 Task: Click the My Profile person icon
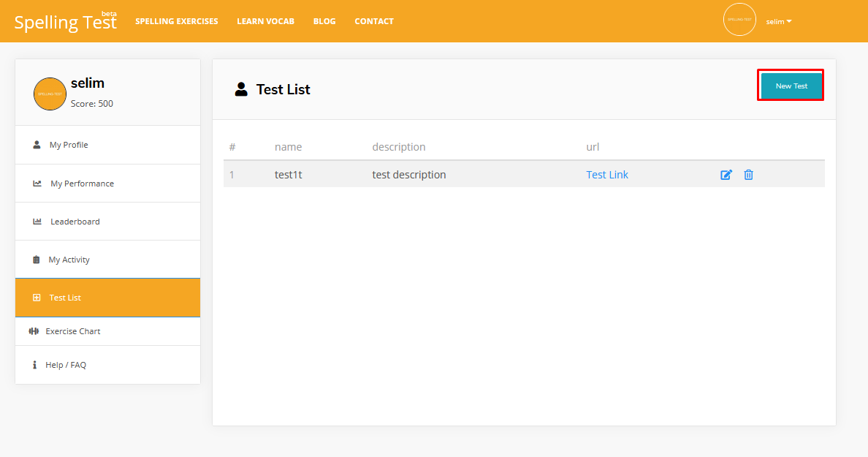[37, 145]
